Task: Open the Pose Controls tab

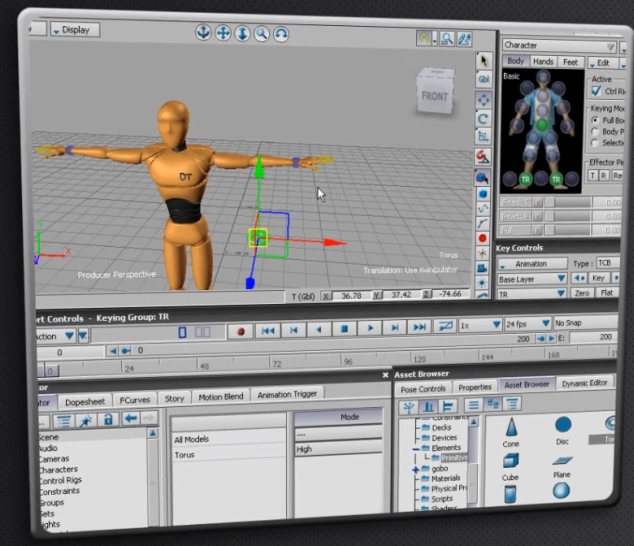Action: pos(423,389)
